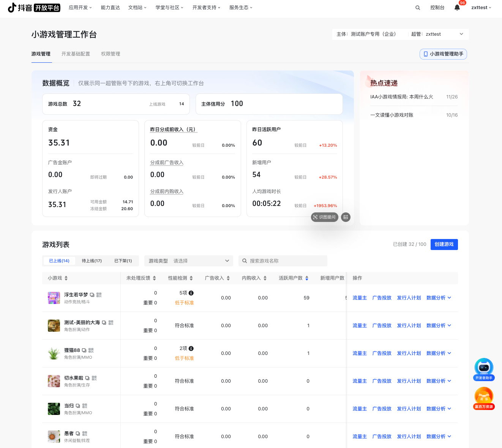Switch to the 开发基础配置 tab
The width and height of the screenshot is (502, 448).
(x=76, y=54)
